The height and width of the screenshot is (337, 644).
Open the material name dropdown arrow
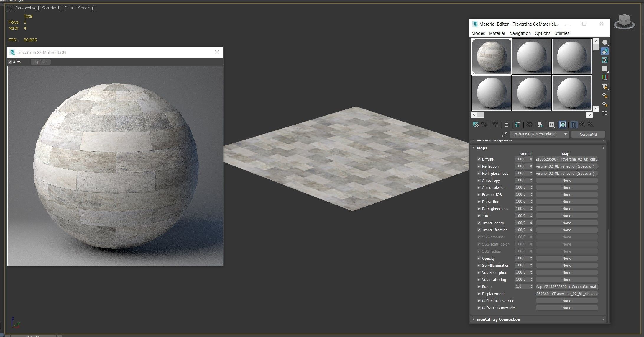coord(565,134)
